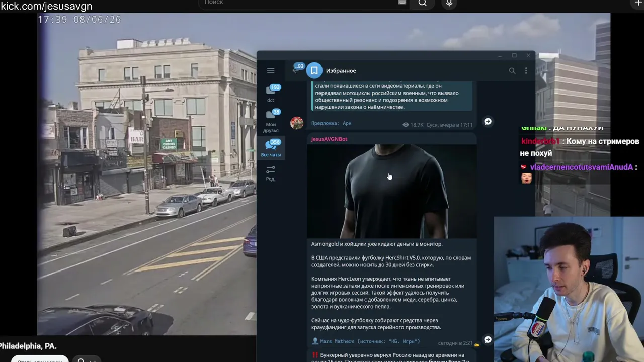Viewport: 644px width, 362px height.
Task: Click the Избранное chat title
Action: click(341, 71)
